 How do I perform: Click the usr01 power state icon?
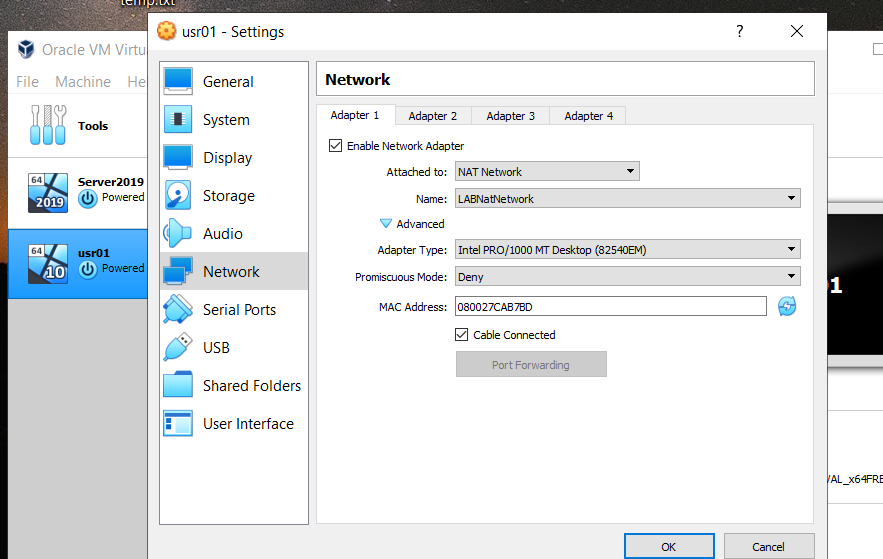(x=88, y=269)
